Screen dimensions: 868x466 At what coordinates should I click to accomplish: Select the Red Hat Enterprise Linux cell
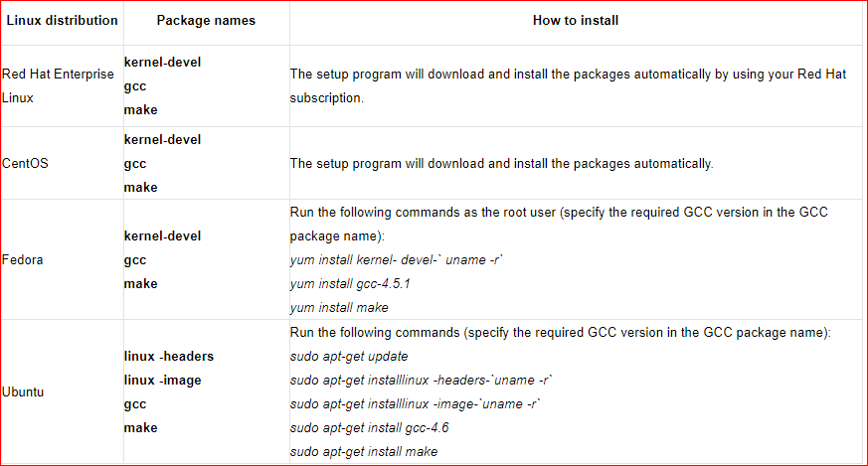pos(58,85)
